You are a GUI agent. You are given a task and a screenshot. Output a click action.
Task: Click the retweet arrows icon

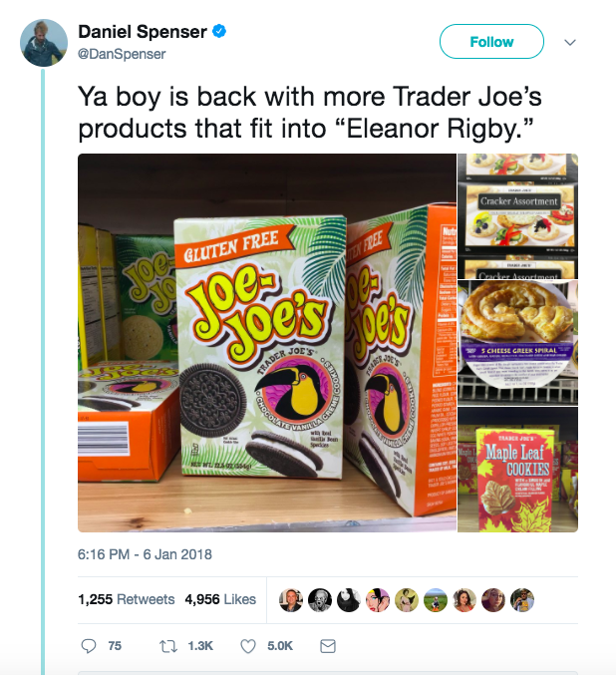(x=167, y=646)
